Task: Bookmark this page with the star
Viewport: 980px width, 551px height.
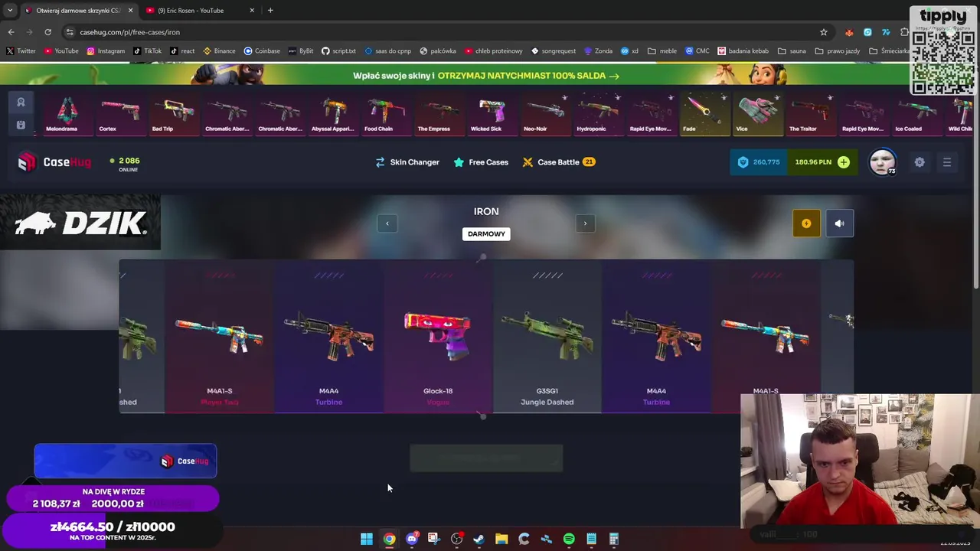Action: (x=824, y=32)
